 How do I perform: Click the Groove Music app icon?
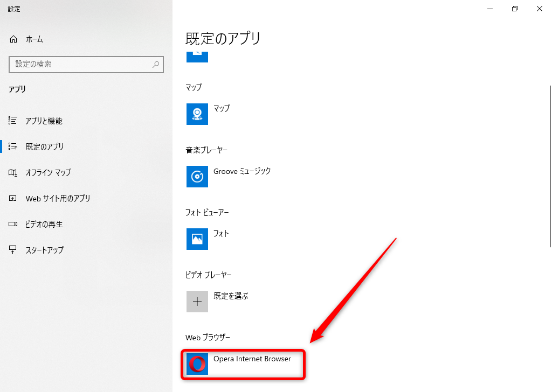(197, 176)
